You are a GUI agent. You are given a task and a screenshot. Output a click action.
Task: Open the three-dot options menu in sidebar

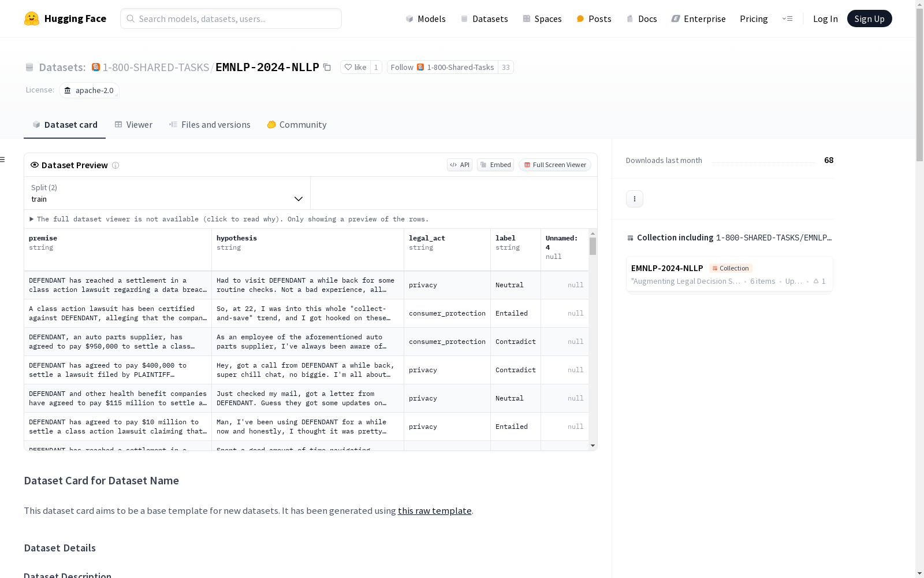635,199
